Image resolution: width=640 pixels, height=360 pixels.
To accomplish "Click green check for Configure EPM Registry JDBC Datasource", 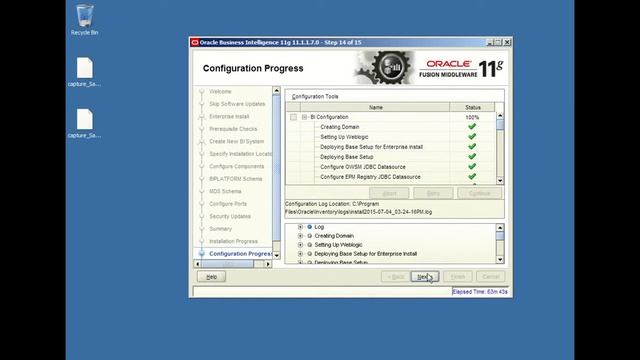I will coord(472,177).
